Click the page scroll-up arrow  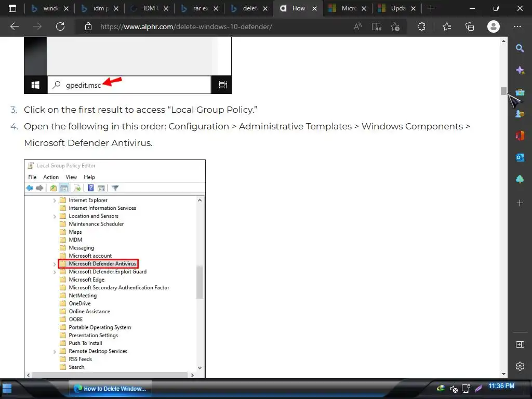[503, 41]
